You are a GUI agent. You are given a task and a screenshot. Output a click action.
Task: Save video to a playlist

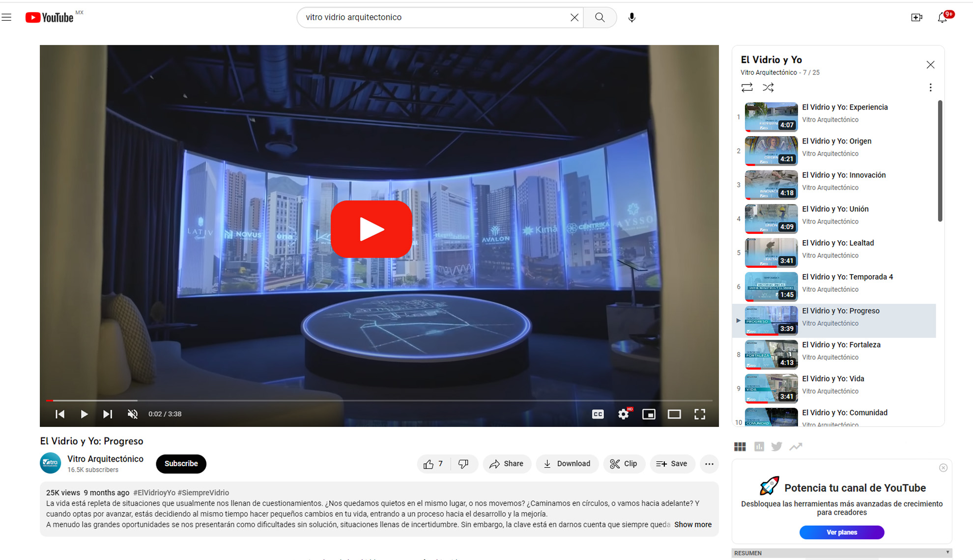click(x=672, y=464)
